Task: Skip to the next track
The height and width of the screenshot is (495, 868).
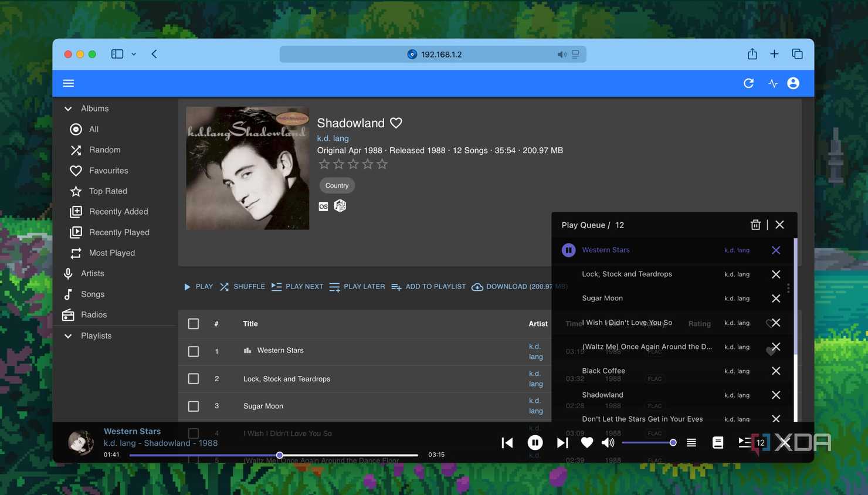Action: coord(562,443)
